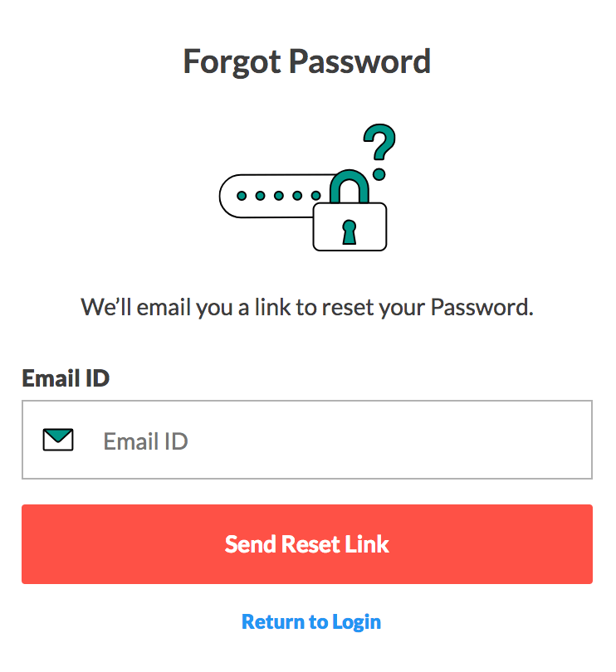Click the padlock body in the illustration
The image size is (616, 672).
tap(350, 226)
